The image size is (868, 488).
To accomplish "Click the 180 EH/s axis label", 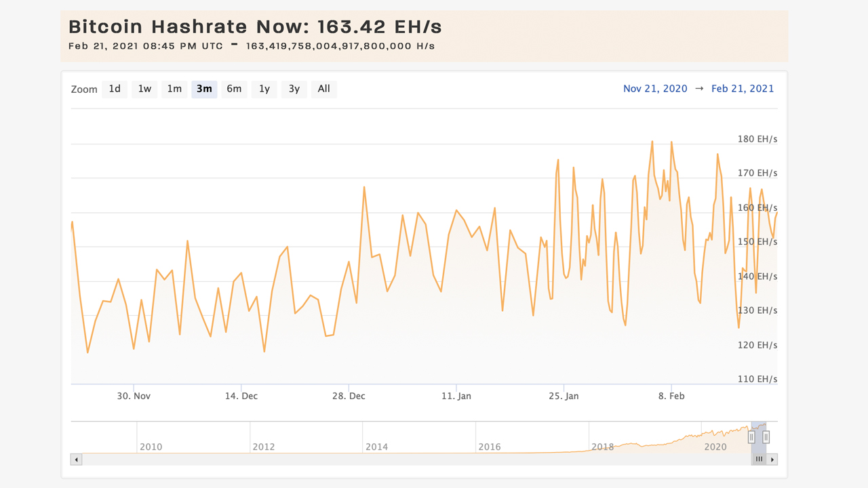I will click(757, 139).
